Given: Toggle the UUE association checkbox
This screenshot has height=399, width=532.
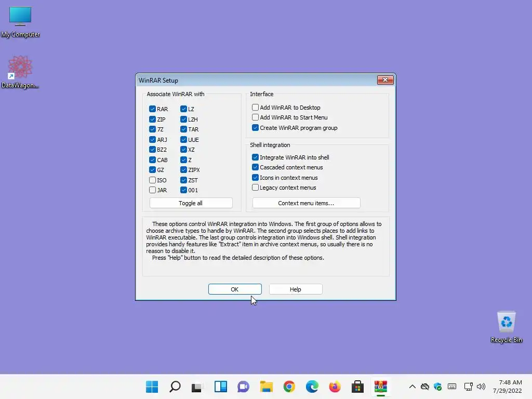Looking at the screenshot, I should 183,139.
